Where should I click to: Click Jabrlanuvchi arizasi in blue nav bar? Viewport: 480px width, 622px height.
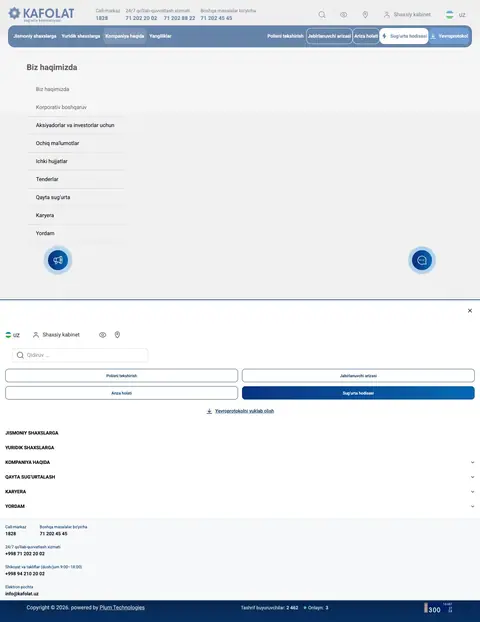pyautogui.click(x=329, y=36)
